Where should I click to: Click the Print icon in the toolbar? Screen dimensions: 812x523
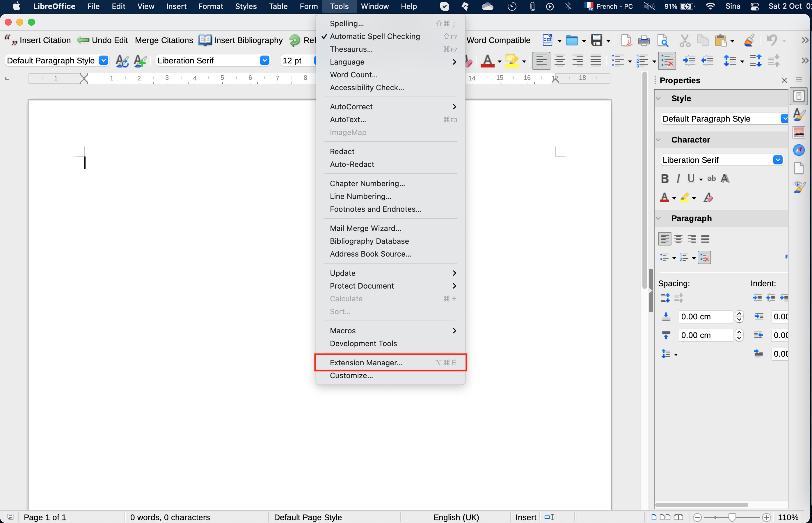pos(644,41)
